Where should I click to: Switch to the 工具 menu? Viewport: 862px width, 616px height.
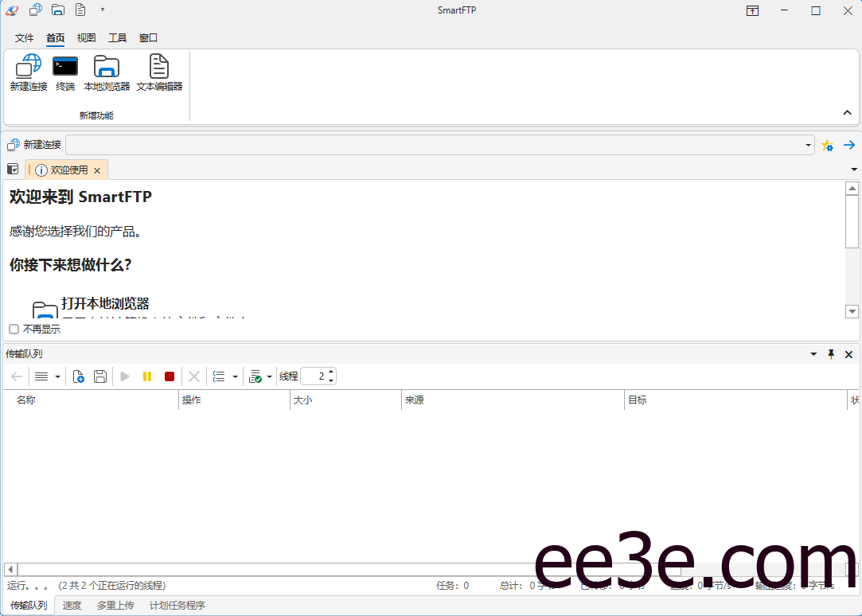pyautogui.click(x=117, y=37)
